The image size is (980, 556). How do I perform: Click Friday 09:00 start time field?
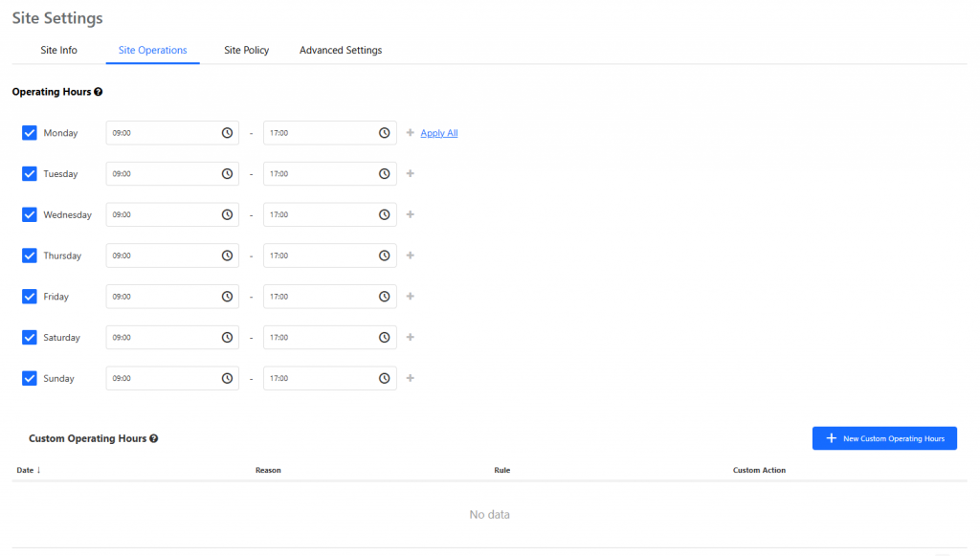[172, 297]
